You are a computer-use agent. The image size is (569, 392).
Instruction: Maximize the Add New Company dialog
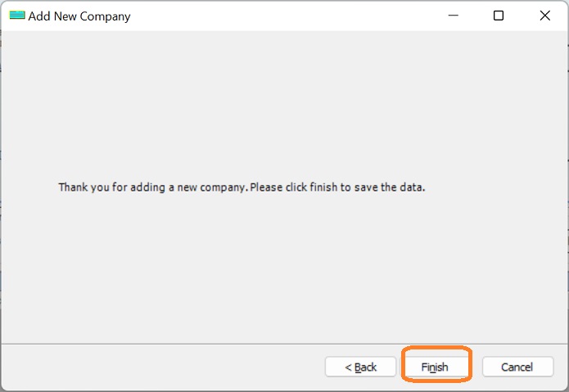click(499, 16)
